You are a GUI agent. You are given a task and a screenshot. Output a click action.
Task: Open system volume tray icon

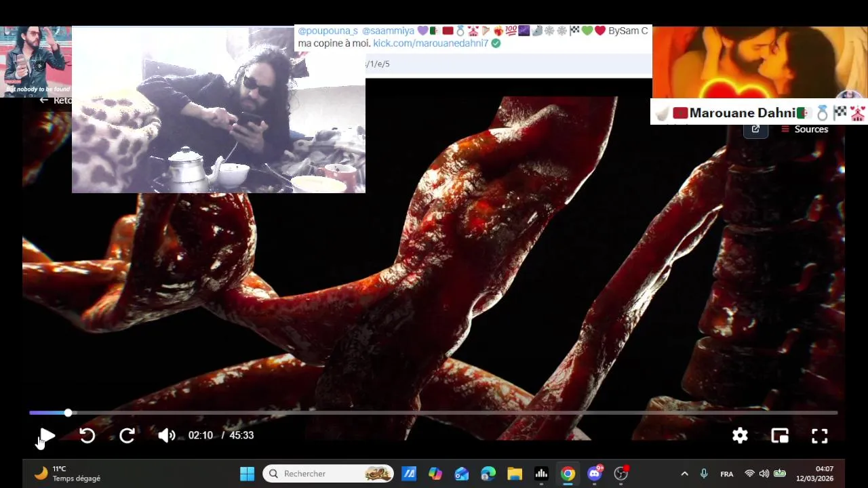click(764, 474)
